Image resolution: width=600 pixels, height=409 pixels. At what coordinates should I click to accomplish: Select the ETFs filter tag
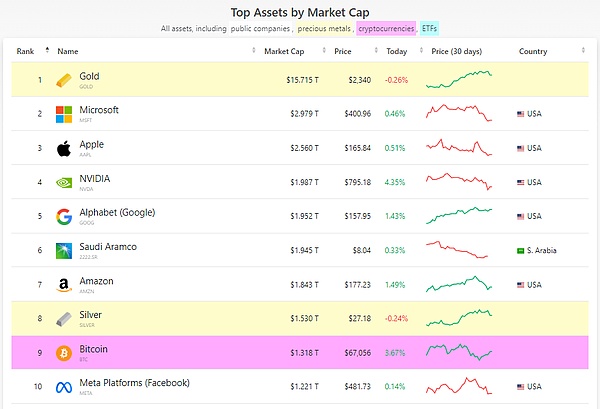click(x=430, y=29)
